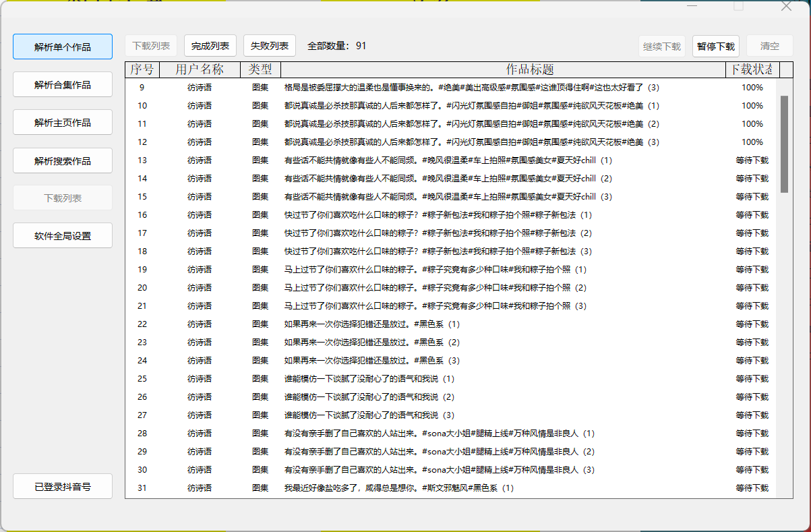Screen dimensions: 811x532
Task: Open 解析合集作品 collection parsing panel
Action: tap(62, 84)
